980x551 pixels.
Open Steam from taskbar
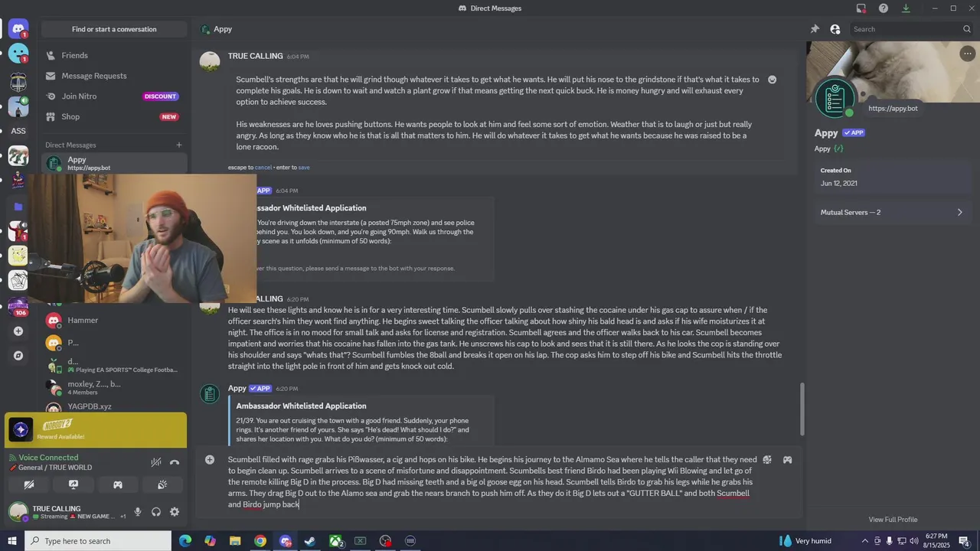click(x=310, y=541)
